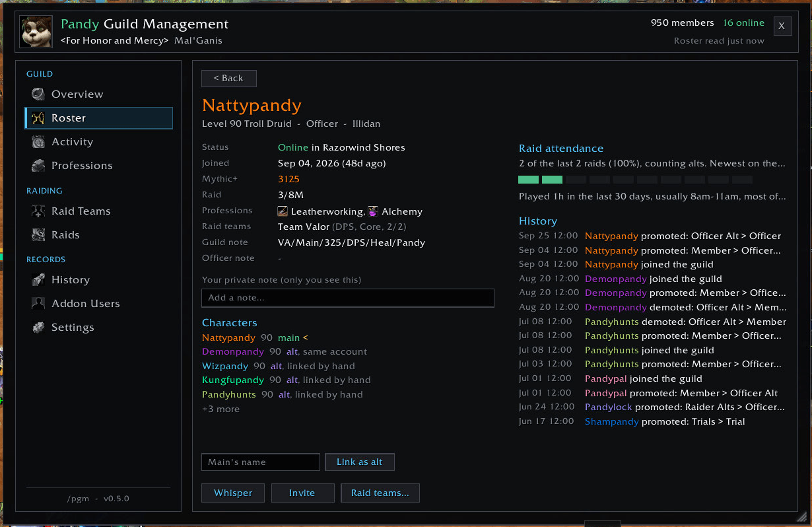
Task: Expand the +3 more characters list
Action: coord(220,409)
